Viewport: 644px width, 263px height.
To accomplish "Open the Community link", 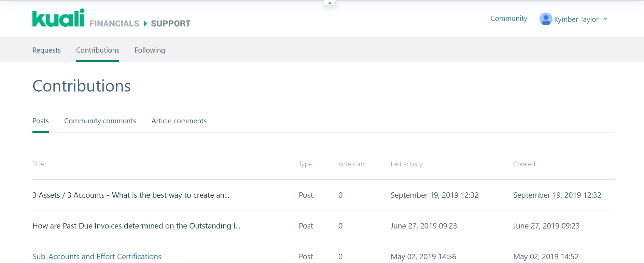I will point(508,18).
